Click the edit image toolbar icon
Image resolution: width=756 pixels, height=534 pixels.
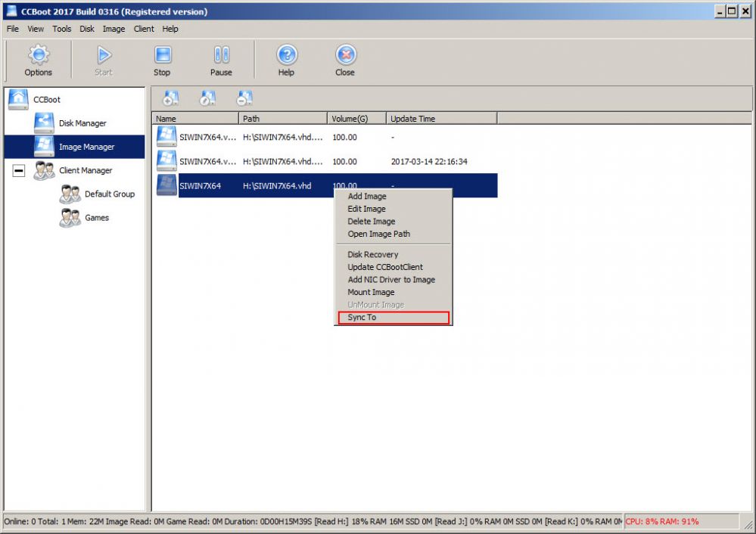pos(208,98)
